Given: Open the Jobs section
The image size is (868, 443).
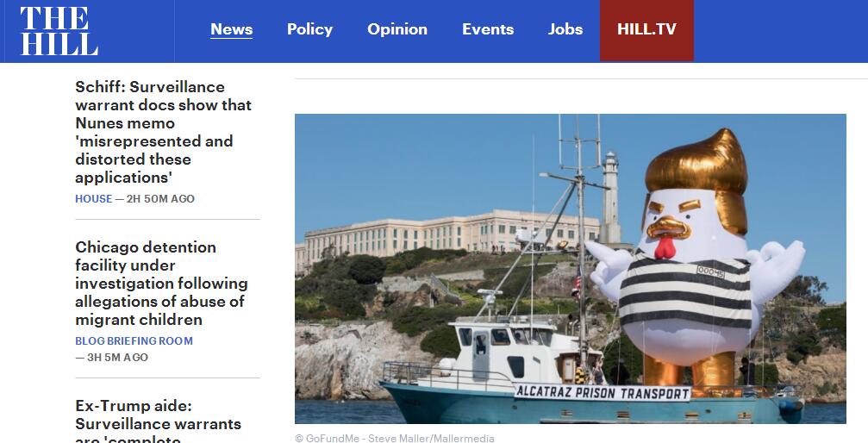Looking at the screenshot, I should pyautogui.click(x=565, y=29).
